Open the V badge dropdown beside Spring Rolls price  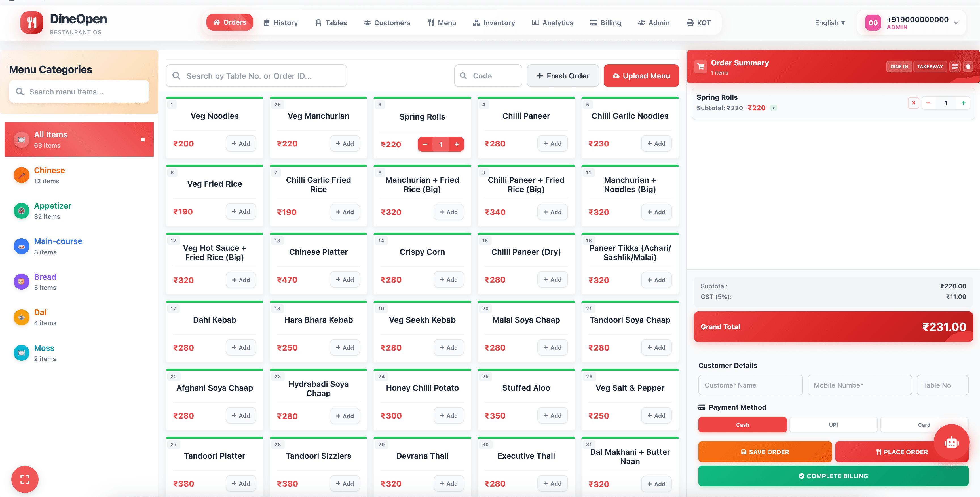tap(774, 108)
